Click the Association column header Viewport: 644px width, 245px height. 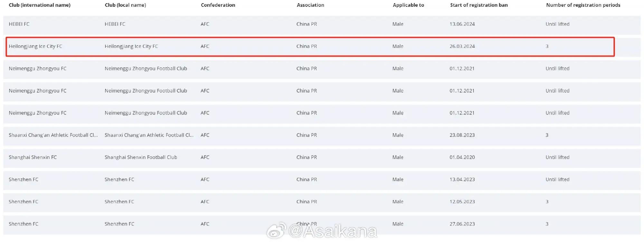(x=310, y=5)
